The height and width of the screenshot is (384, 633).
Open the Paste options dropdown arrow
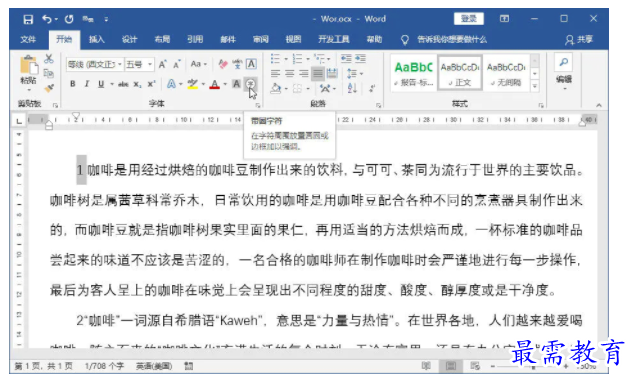(x=29, y=90)
